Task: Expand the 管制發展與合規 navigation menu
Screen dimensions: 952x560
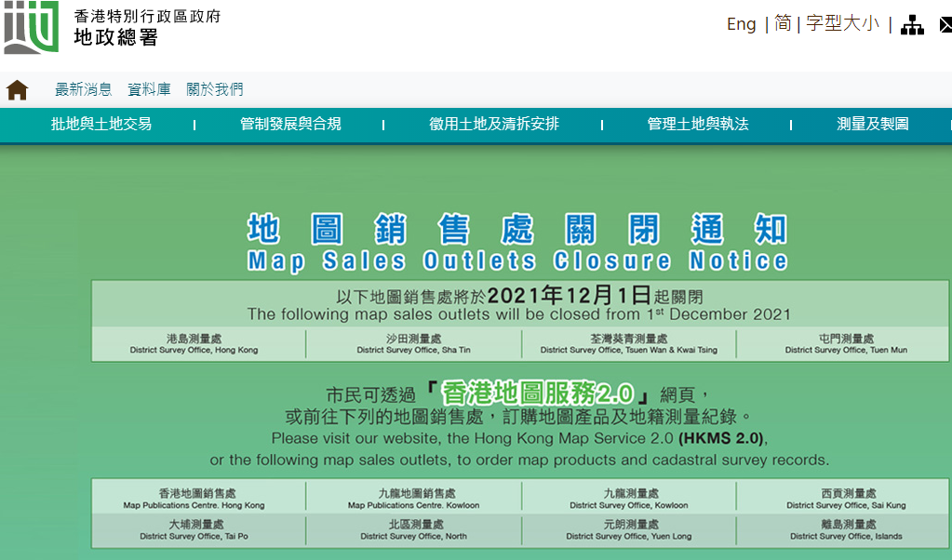Action: tap(290, 124)
